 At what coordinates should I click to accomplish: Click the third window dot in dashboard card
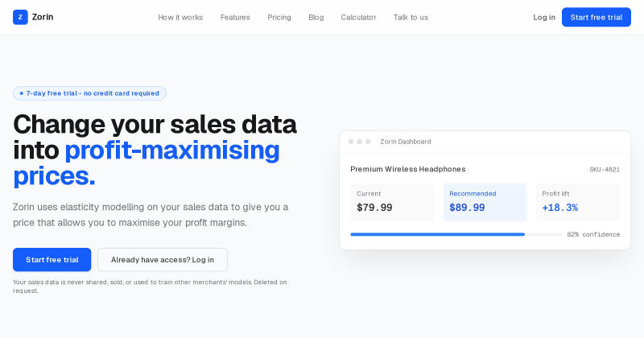tap(368, 142)
